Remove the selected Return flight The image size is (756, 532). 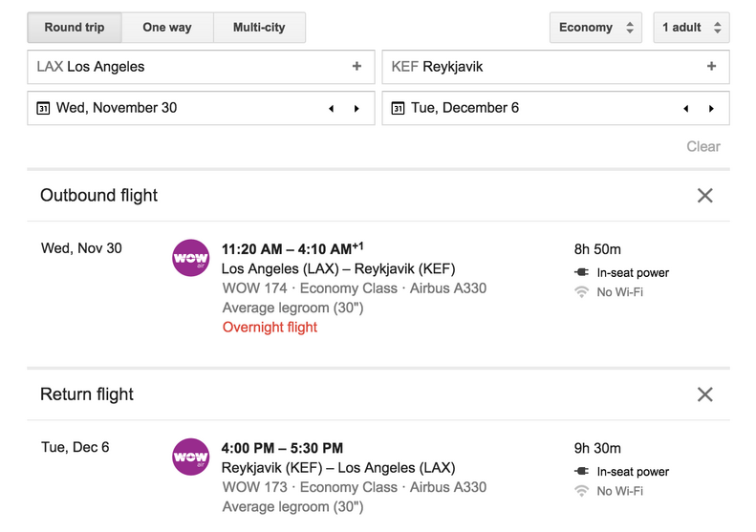point(705,394)
